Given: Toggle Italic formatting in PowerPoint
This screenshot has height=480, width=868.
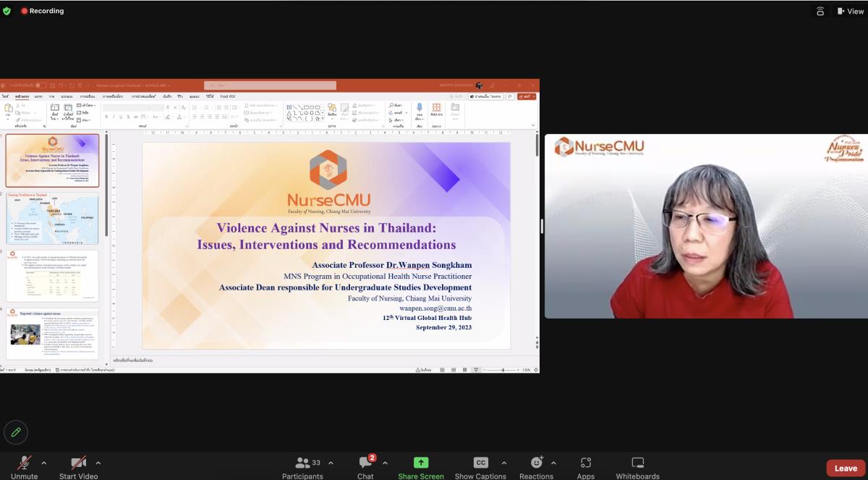Looking at the screenshot, I should [x=113, y=117].
